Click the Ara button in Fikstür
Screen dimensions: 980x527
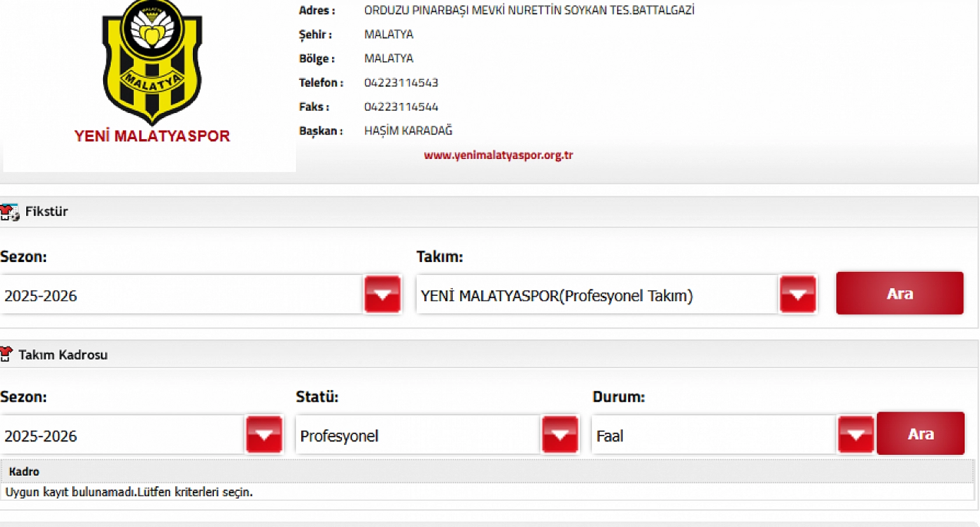[x=900, y=293]
